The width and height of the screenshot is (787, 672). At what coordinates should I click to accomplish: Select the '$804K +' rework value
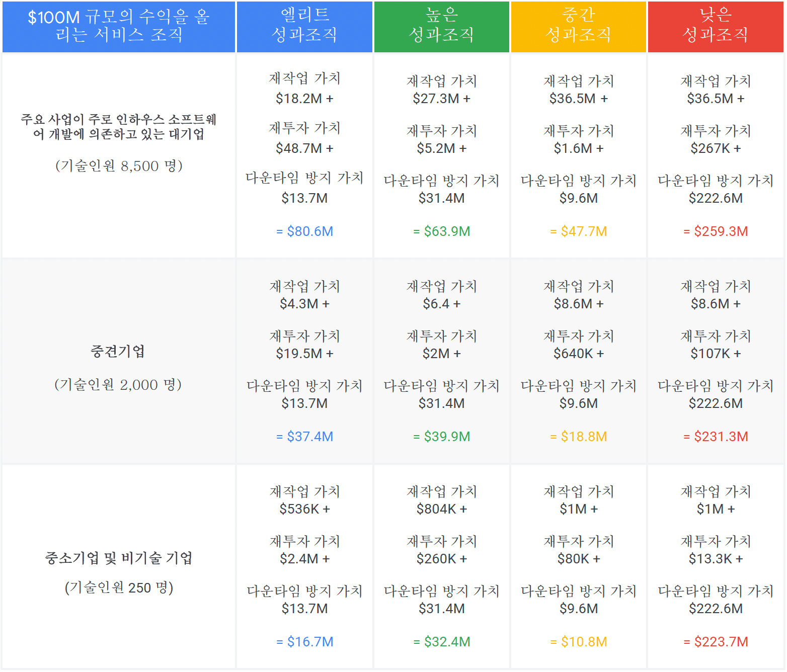tap(441, 509)
